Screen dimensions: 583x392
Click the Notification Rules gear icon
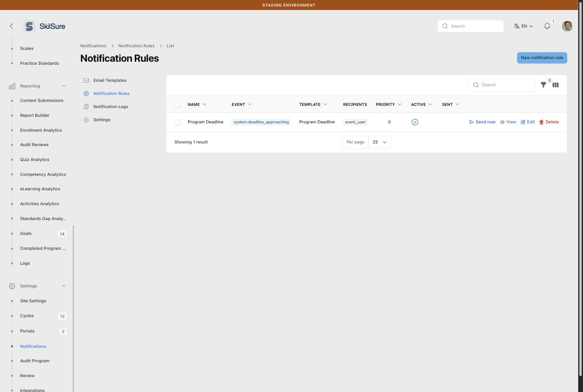pos(86,94)
